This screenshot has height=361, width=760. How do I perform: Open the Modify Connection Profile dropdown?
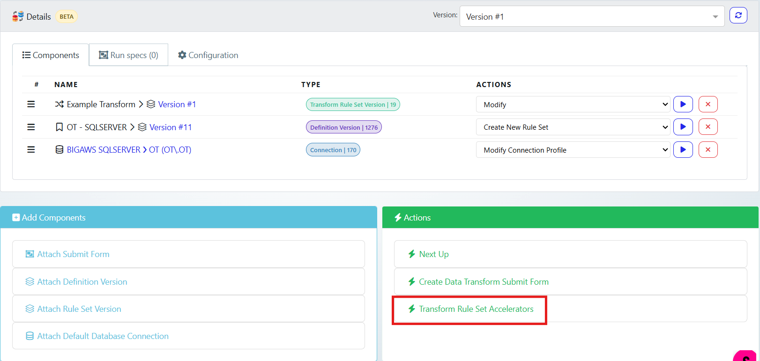[573, 150]
